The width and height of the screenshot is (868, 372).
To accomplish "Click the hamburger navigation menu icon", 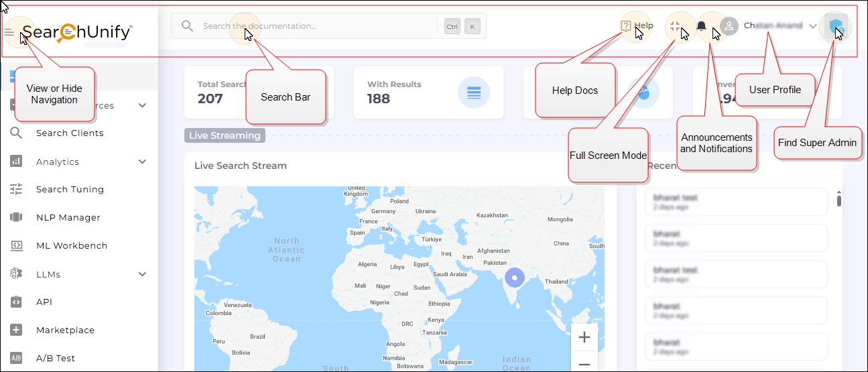I will coord(9,32).
